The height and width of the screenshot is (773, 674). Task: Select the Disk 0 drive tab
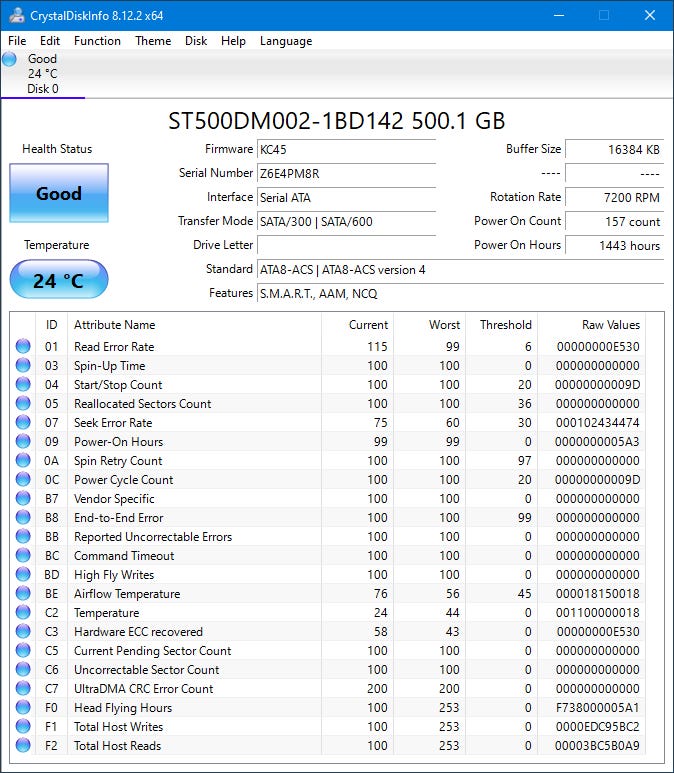[42, 74]
